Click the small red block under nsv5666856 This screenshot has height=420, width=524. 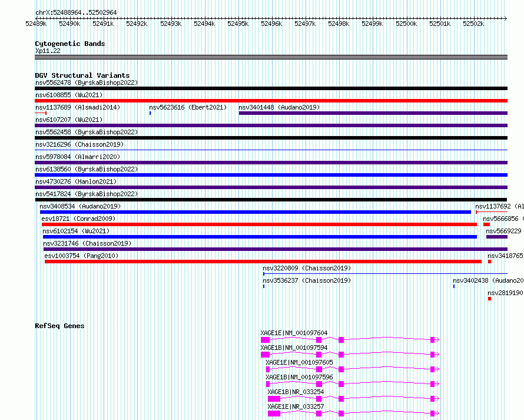coord(486,224)
